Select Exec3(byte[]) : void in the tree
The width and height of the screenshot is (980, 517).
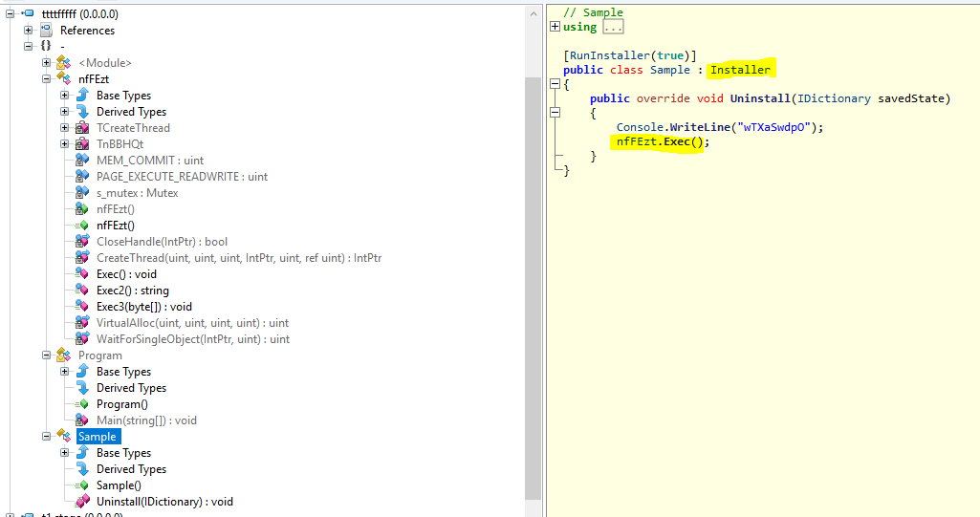(144, 306)
